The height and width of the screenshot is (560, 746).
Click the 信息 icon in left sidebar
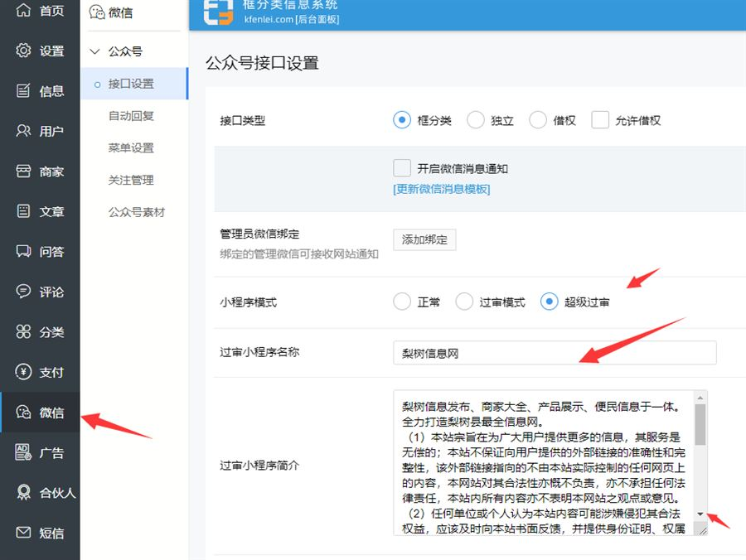tap(23, 91)
